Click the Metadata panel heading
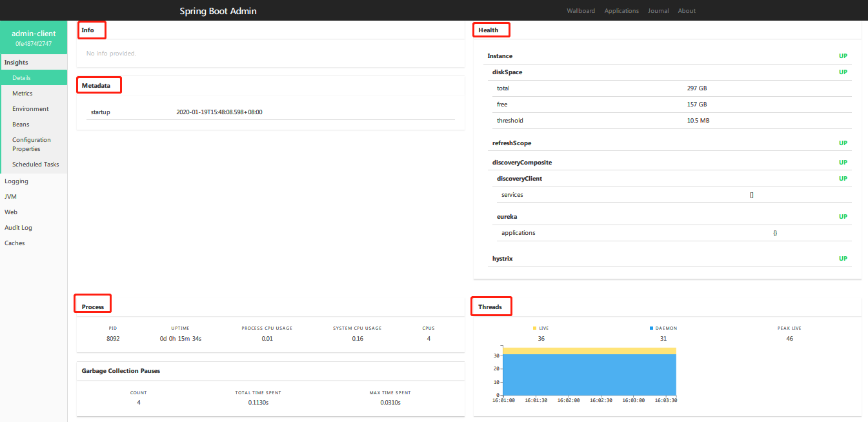Viewport: 868px width, 422px height. 96,85
